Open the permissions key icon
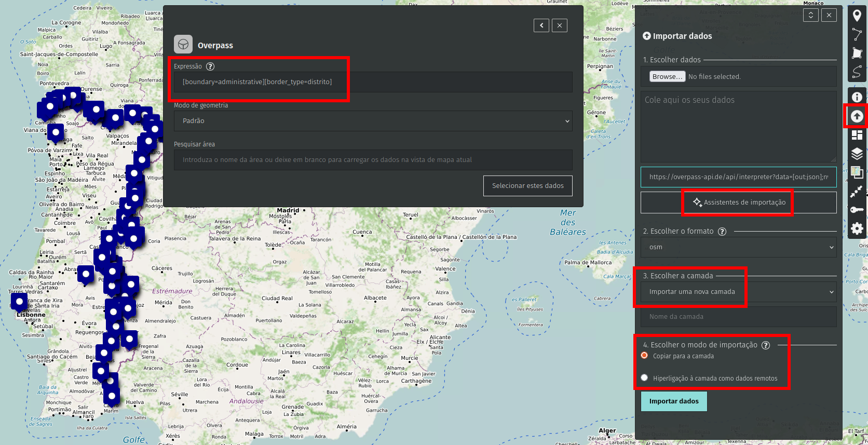The image size is (868, 445). (x=857, y=210)
